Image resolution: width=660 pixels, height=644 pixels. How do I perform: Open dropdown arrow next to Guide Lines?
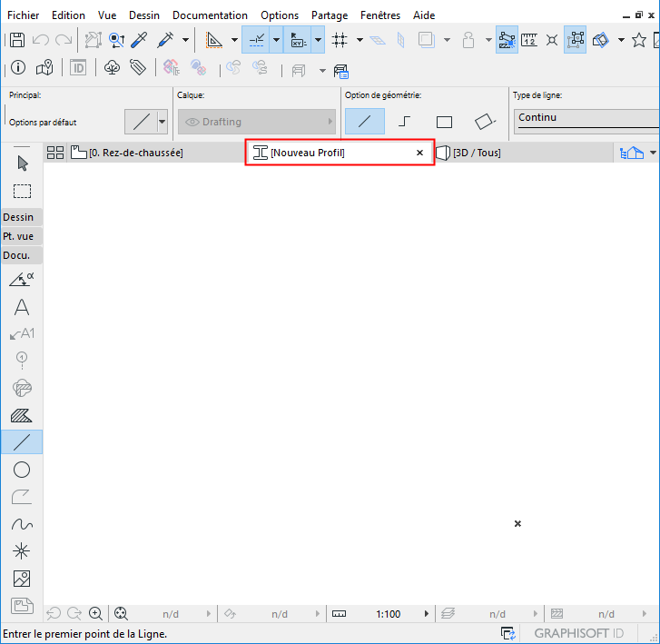tap(235, 40)
